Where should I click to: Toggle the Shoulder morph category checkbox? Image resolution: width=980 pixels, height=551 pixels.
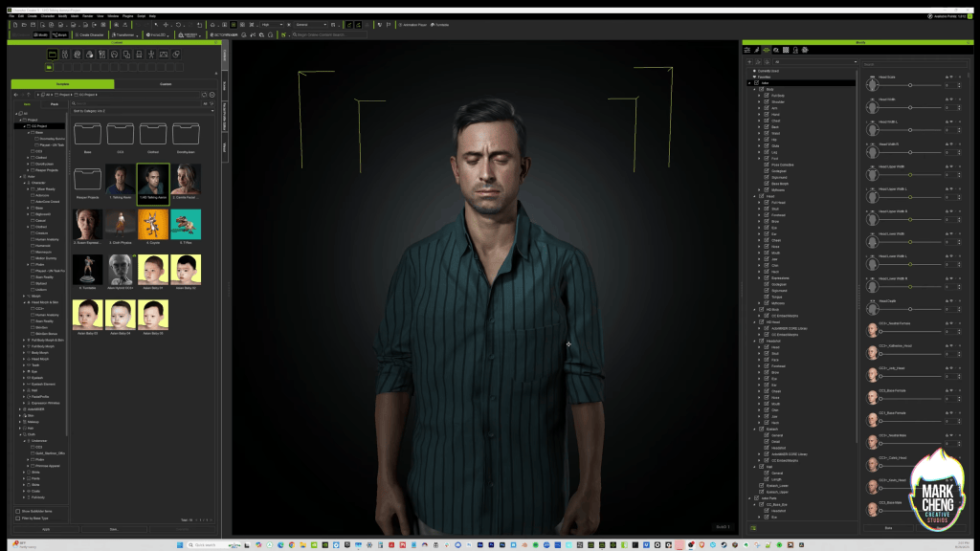click(x=767, y=101)
